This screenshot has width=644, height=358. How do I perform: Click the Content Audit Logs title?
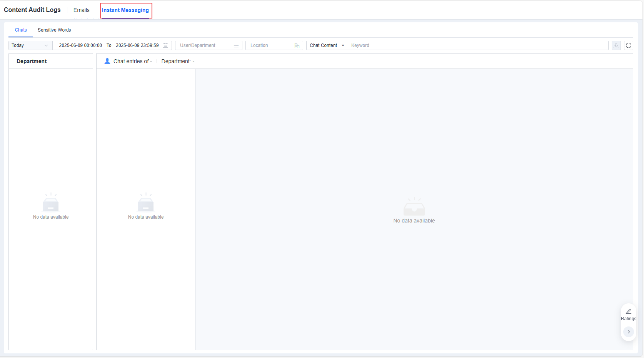coord(32,10)
